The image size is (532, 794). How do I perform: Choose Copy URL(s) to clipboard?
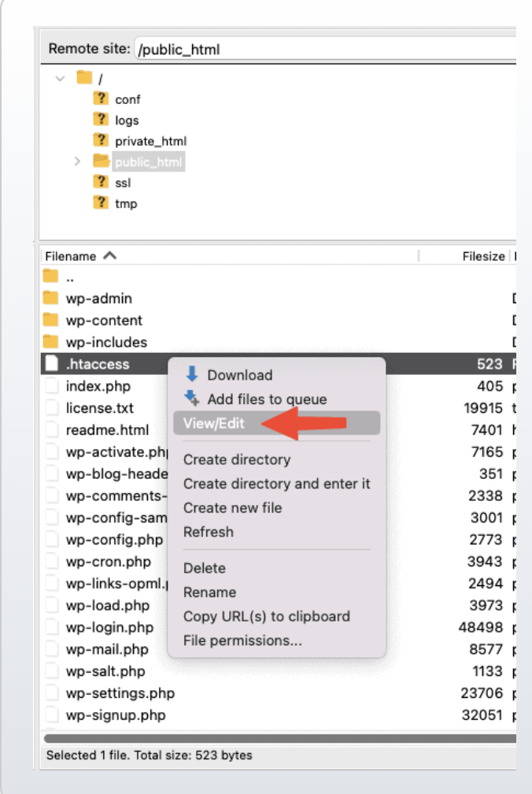276,616
